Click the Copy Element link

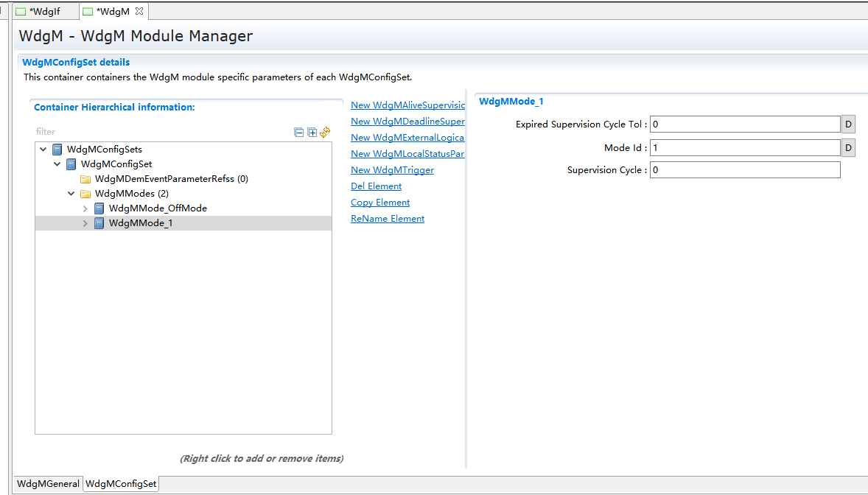(x=379, y=203)
